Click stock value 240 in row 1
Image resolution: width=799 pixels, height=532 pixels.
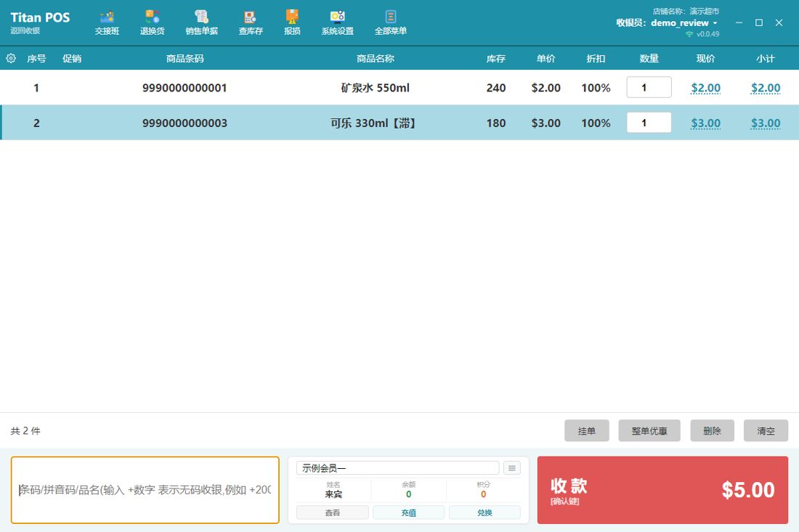click(496, 88)
